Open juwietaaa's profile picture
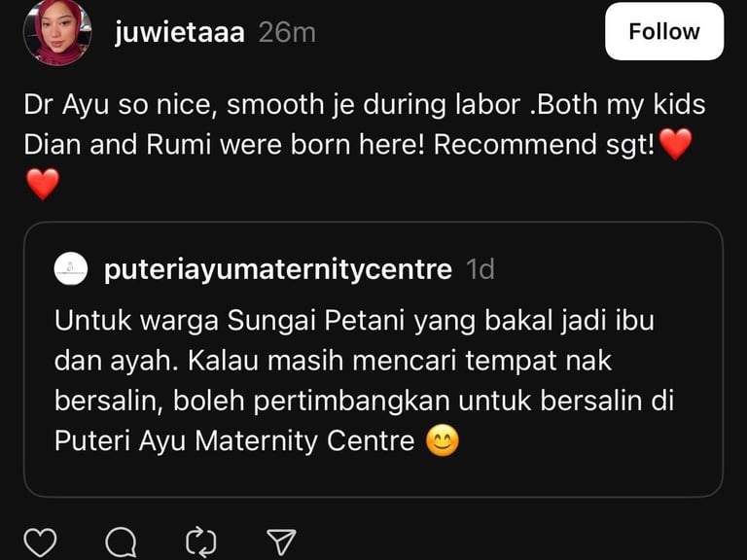747x560 pixels. tap(57, 32)
